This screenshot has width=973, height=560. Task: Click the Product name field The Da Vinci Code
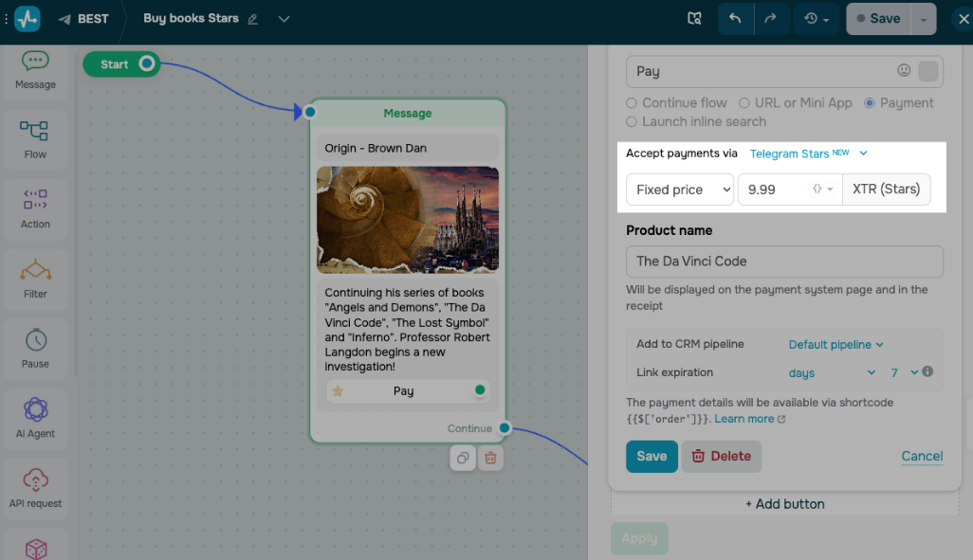(x=784, y=262)
